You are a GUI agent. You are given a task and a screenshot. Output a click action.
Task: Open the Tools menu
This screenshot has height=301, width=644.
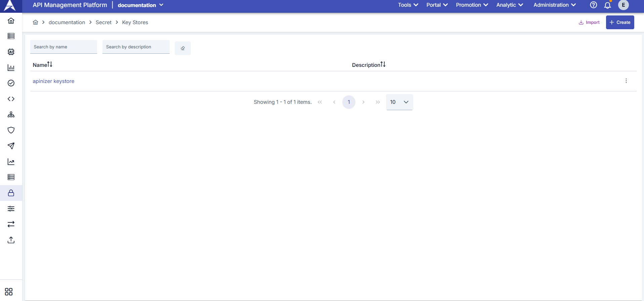(408, 5)
